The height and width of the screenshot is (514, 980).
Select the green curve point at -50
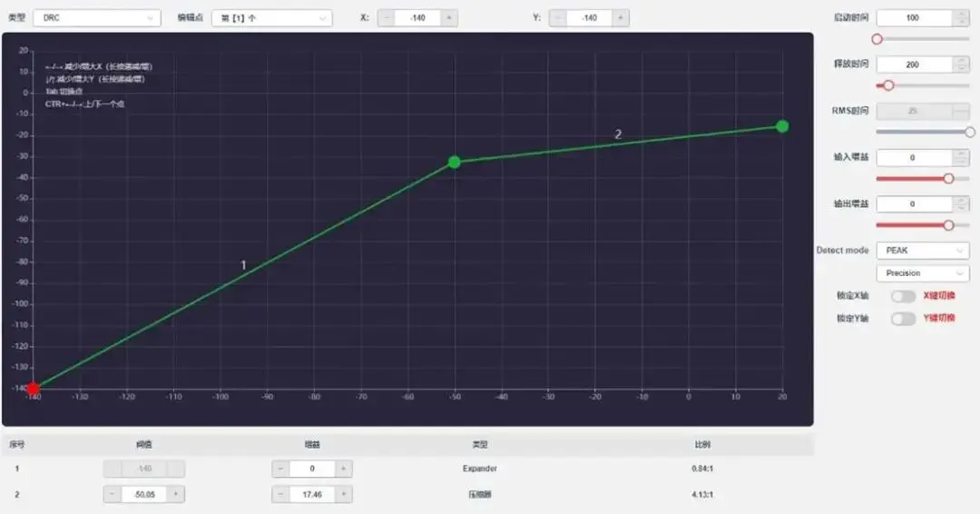coord(455,162)
